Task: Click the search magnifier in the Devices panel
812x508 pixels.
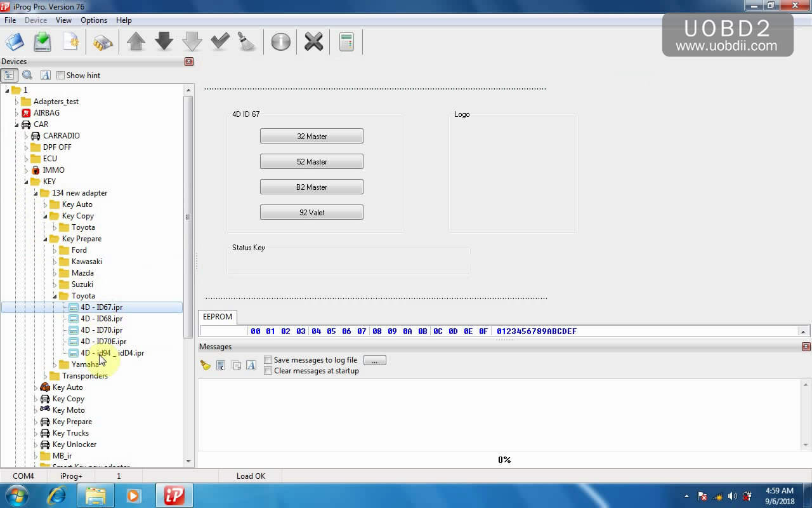Action: 27,75
